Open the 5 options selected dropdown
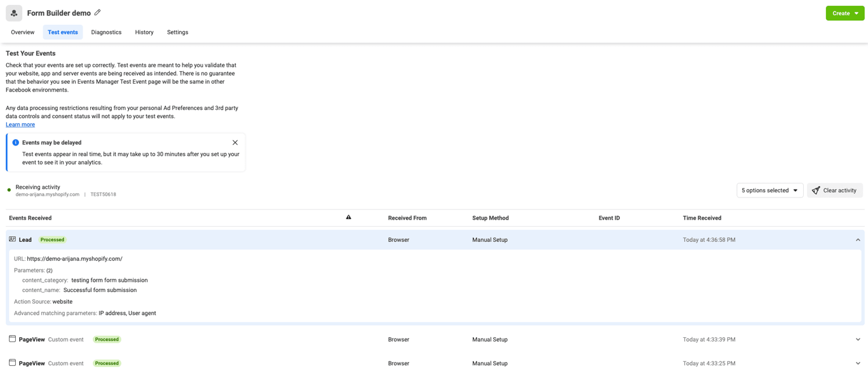868x374 pixels. pos(770,190)
